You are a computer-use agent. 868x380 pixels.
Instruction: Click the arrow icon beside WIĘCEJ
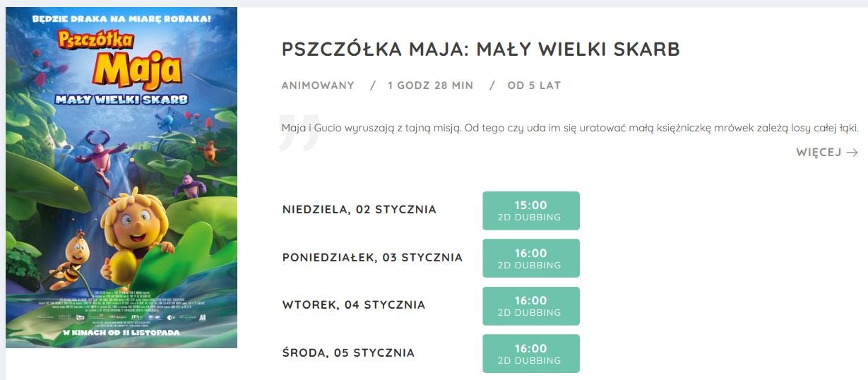point(852,153)
